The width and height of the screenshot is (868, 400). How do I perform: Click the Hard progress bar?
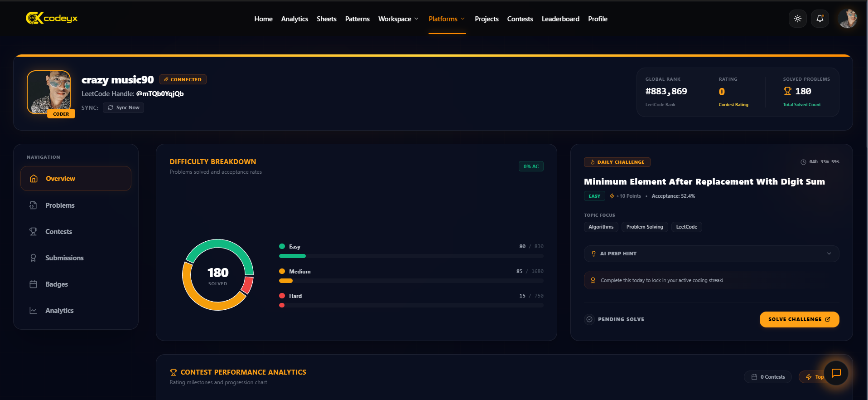click(411, 305)
